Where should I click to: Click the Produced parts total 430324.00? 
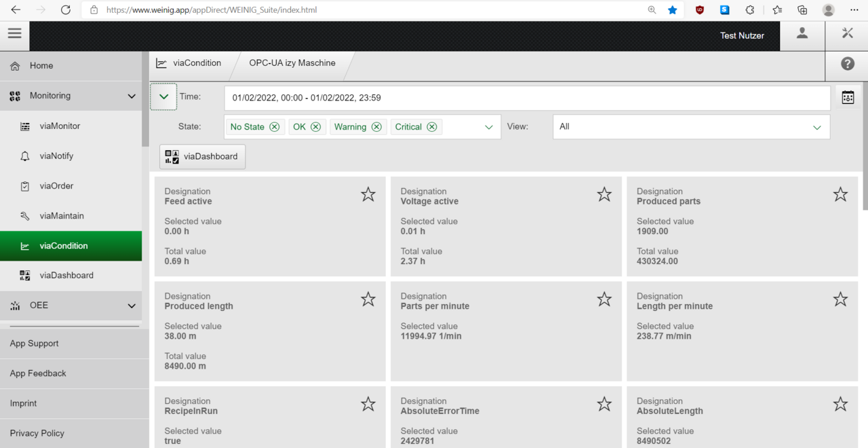(x=657, y=261)
